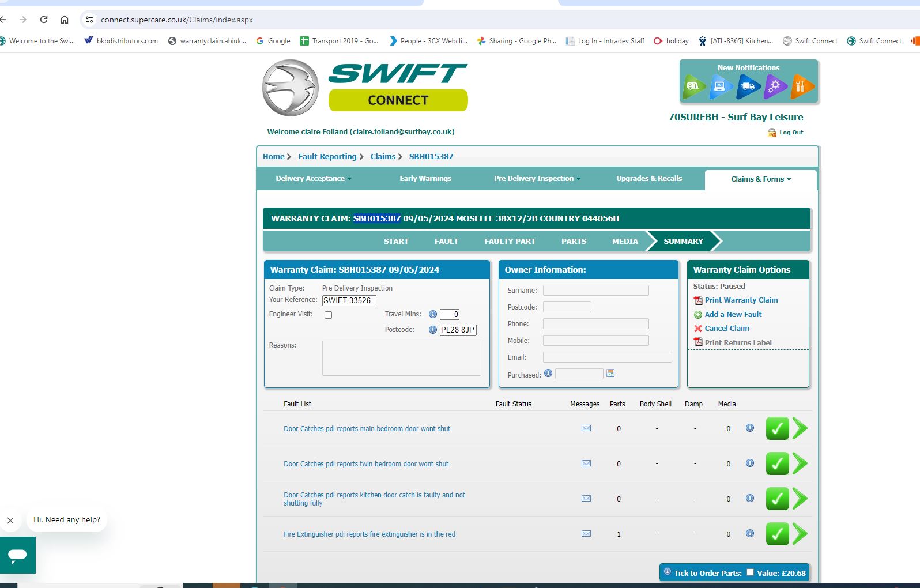
Task: Go to the Early Warnings tab
Action: [425, 179]
